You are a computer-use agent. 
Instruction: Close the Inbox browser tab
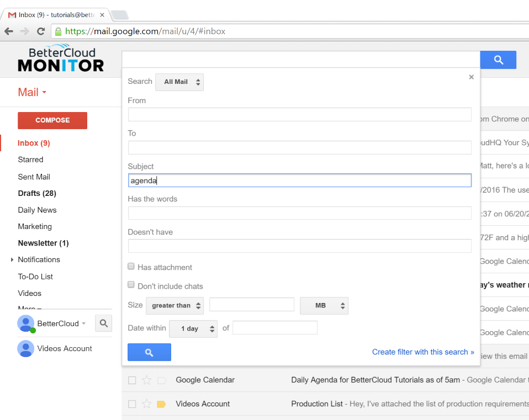click(x=102, y=15)
